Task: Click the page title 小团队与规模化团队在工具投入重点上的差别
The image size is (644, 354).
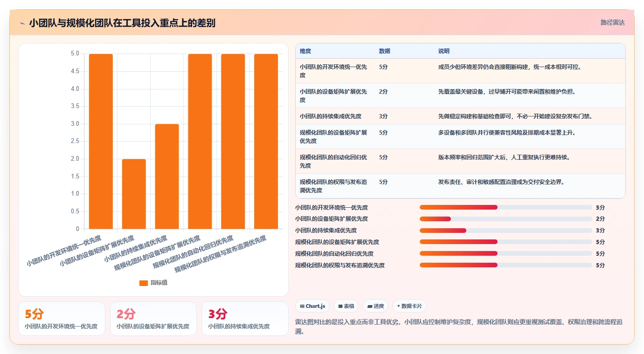Action: click(122, 23)
